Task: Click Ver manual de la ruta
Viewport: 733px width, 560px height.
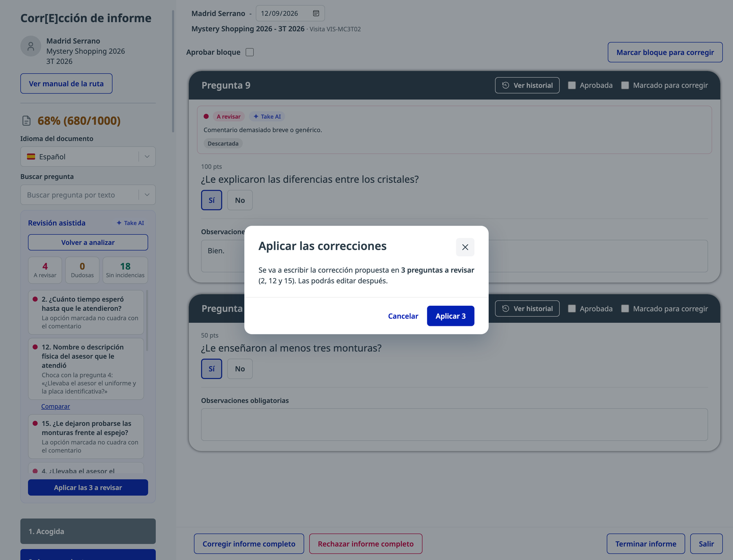Action: pyautogui.click(x=66, y=83)
